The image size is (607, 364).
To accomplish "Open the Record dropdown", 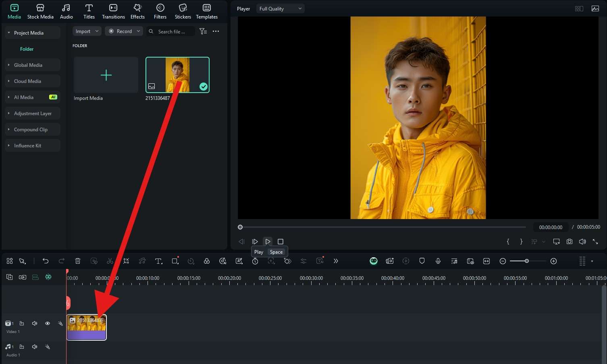I will (x=124, y=31).
